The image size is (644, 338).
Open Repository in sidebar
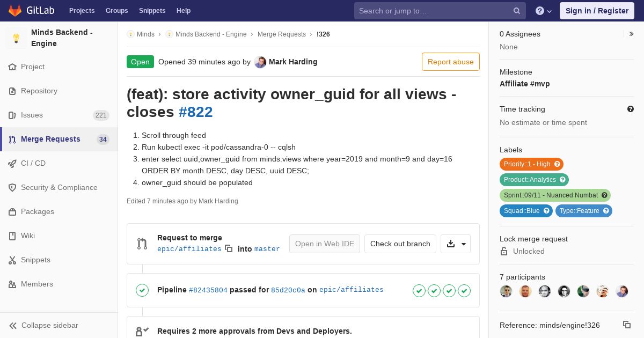click(59, 91)
